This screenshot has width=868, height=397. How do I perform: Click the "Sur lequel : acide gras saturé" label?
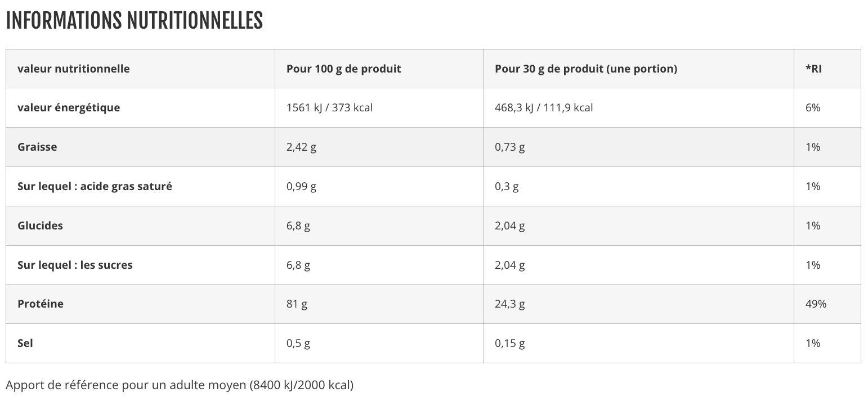tap(95, 186)
